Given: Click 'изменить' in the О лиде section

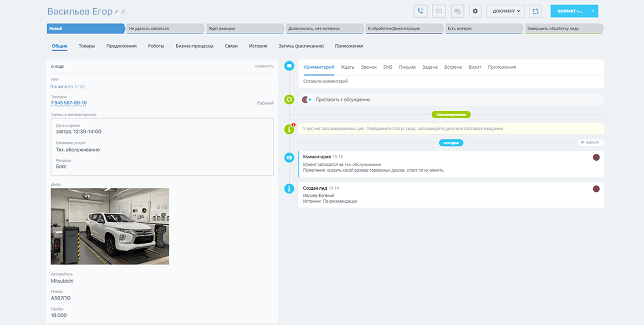Looking at the screenshot, I should click(x=264, y=66).
